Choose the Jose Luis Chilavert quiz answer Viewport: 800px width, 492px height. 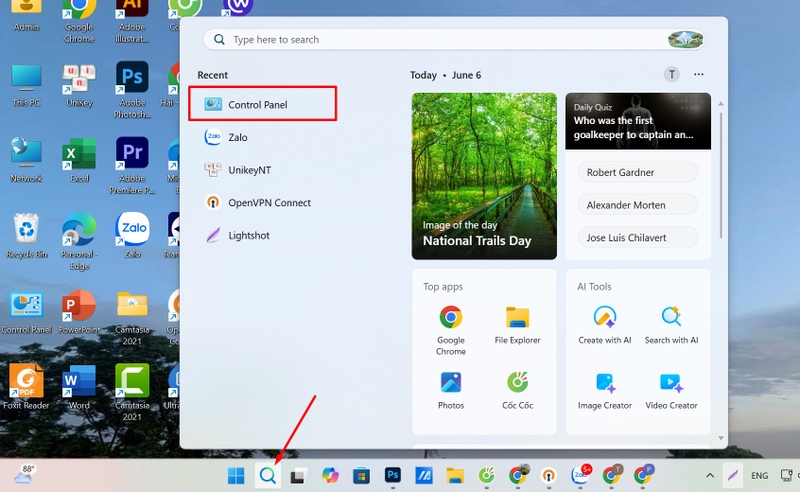638,237
